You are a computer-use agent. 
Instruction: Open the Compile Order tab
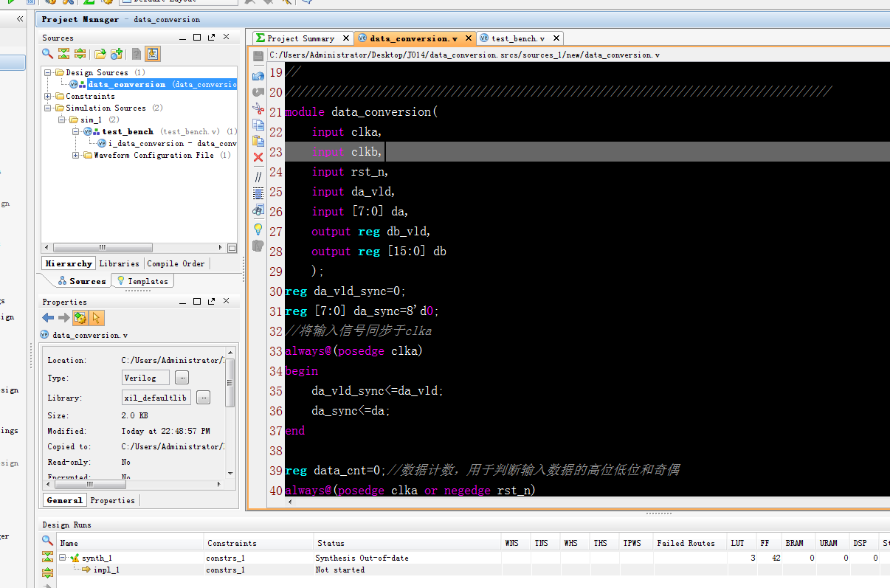(x=176, y=263)
